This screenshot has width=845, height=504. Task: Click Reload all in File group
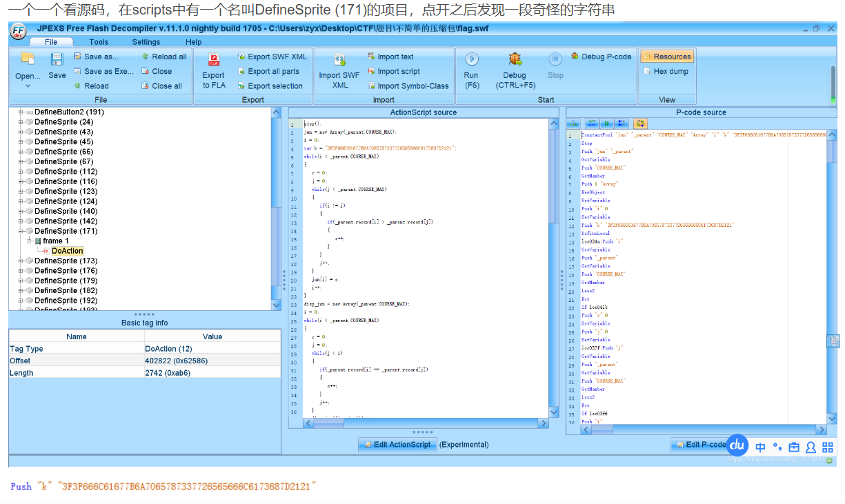[163, 57]
